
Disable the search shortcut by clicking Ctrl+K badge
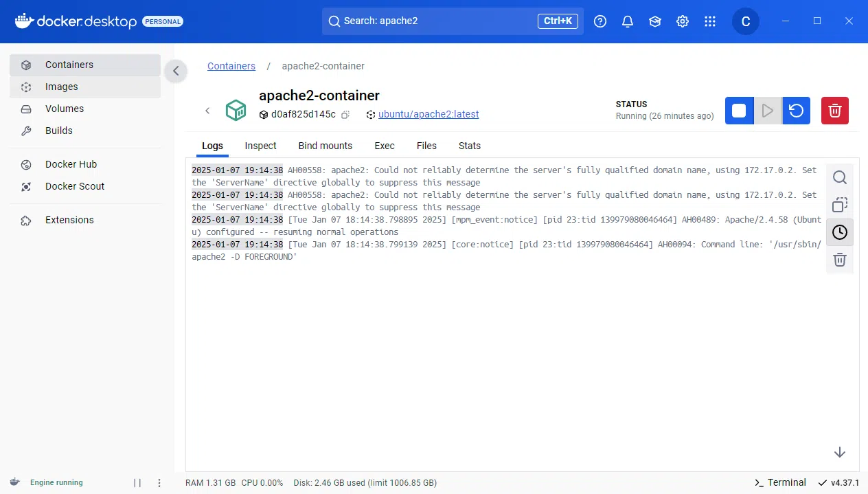coord(557,21)
